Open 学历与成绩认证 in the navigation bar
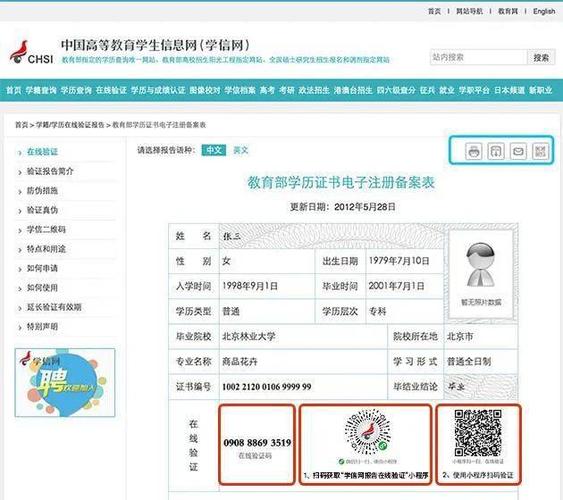 158,90
